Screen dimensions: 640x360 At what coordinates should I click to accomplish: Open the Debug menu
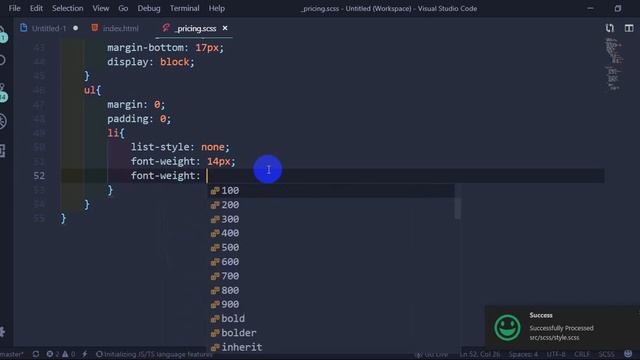point(149,8)
